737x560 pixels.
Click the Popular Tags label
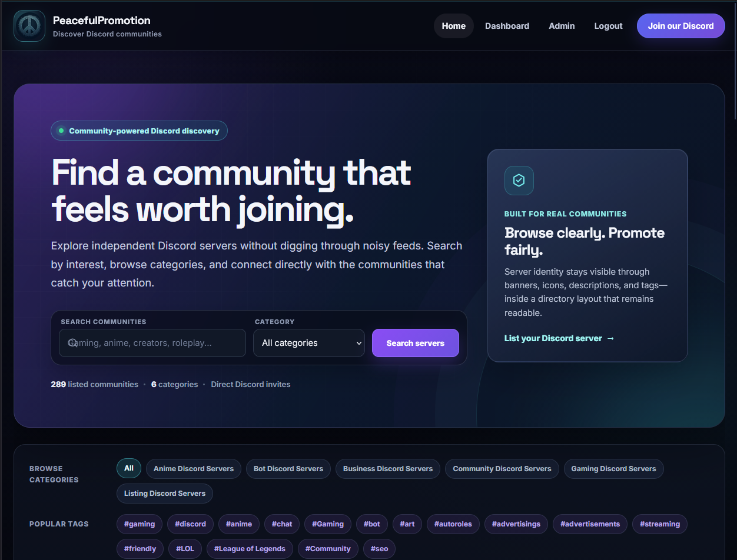point(59,524)
